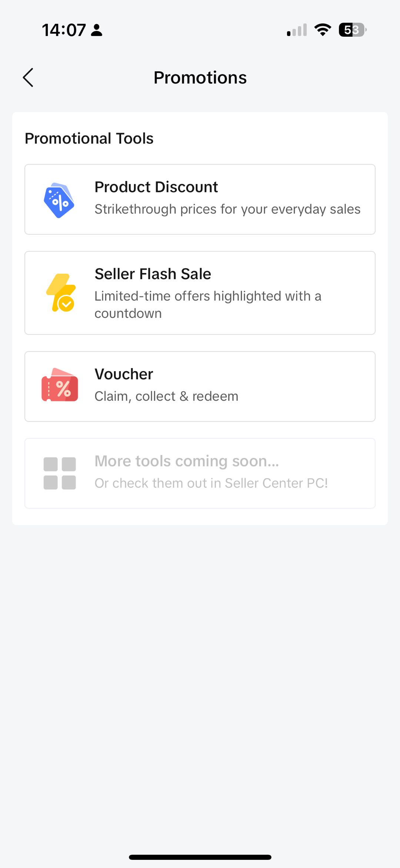The image size is (400, 868).
Task: Open the Voucher title
Action: coord(124,374)
